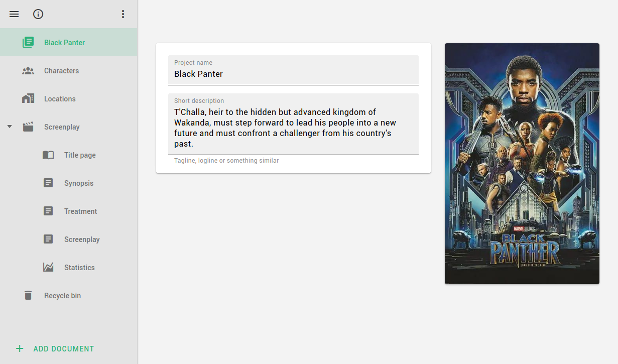Image resolution: width=618 pixels, height=364 pixels.
Task: Select the Screenplay folder label
Action: pos(62,127)
